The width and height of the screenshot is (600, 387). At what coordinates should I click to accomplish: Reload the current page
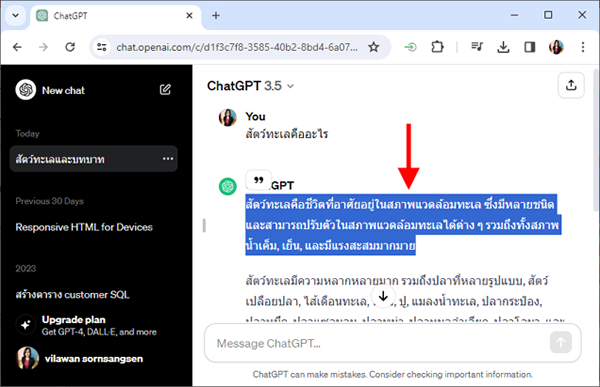click(70, 47)
